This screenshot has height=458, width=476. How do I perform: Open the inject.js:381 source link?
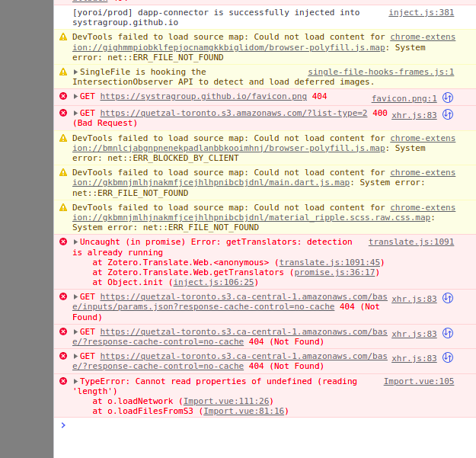[421, 12]
